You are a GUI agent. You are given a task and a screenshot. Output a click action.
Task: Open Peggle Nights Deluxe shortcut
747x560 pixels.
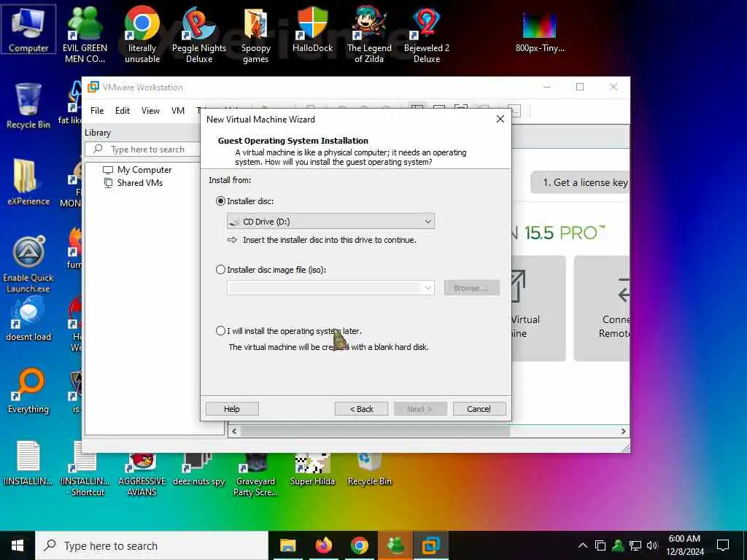tap(199, 34)
